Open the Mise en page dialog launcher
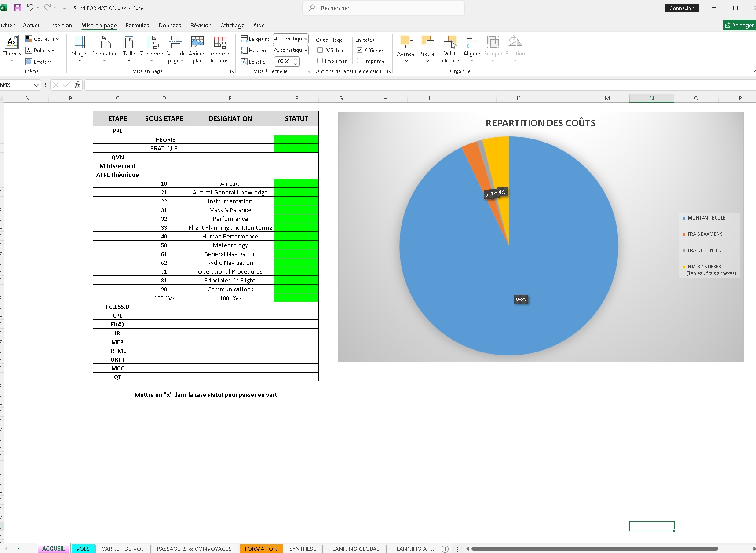 pos(232,71)
